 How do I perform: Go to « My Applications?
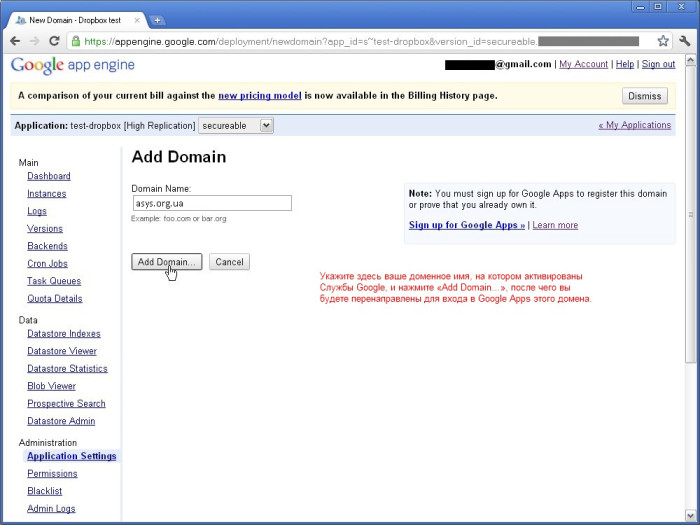click(x=634, y=125)
